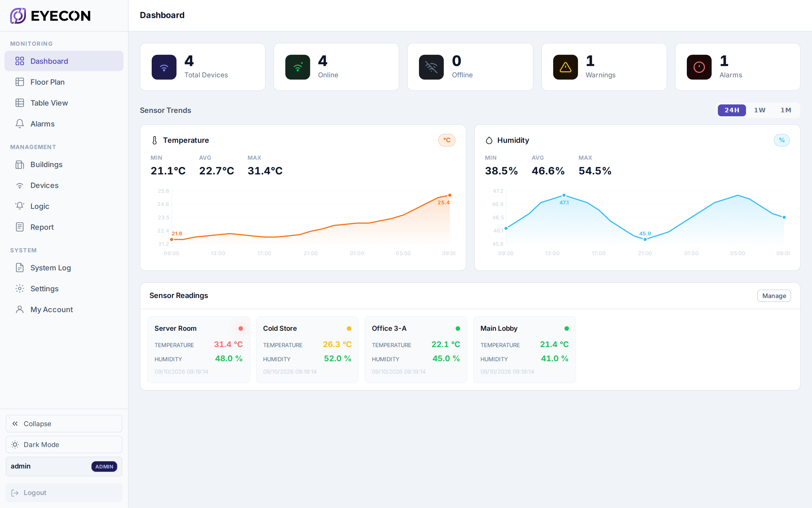Log out via Logout button
The height and width of the screenshot is (508, 812).
point(64,492)
